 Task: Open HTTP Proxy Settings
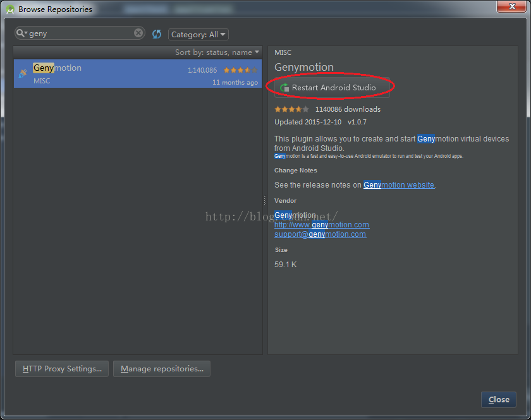click(x=62, y=369)
